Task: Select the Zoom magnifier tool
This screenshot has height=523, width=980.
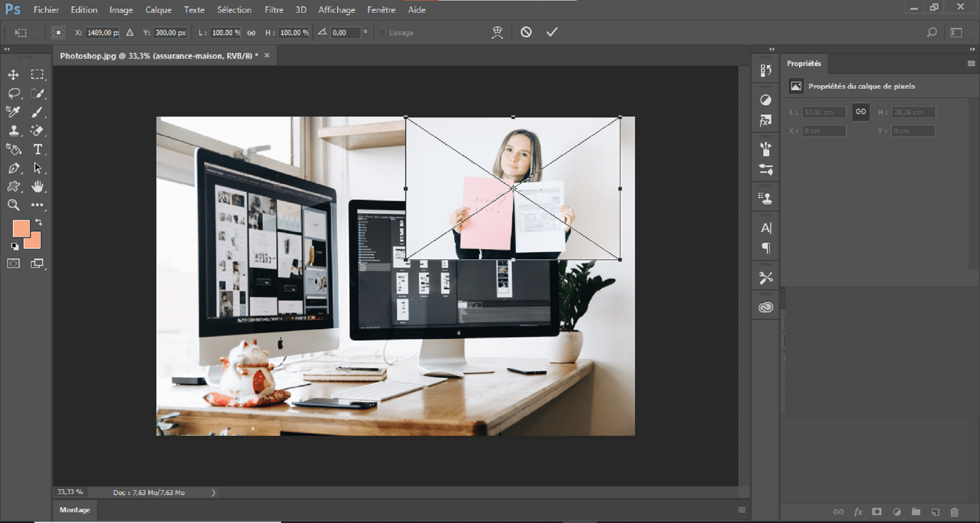Action: point(14,205)
